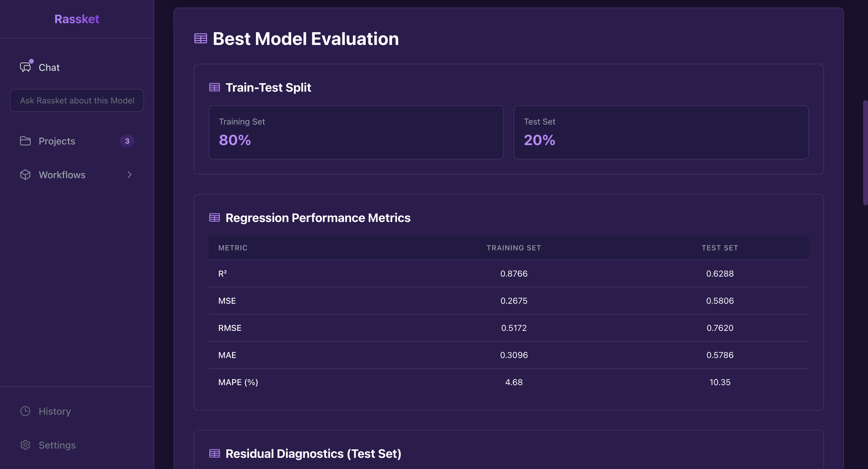Click the Ask Rassket about this Model field
Screen dimensions: 868x469
coord(77,100)
